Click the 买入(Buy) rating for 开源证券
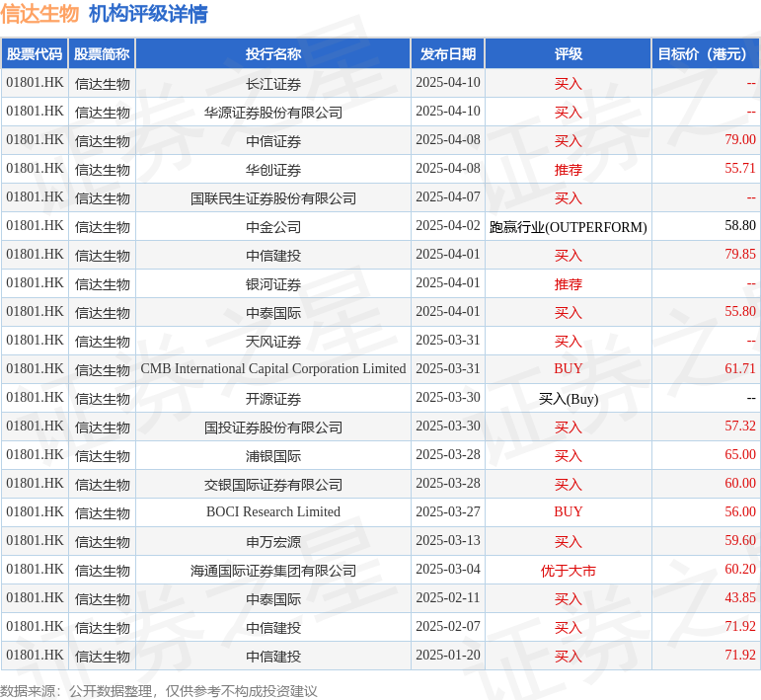761x700 pixels. coord(569,399)
